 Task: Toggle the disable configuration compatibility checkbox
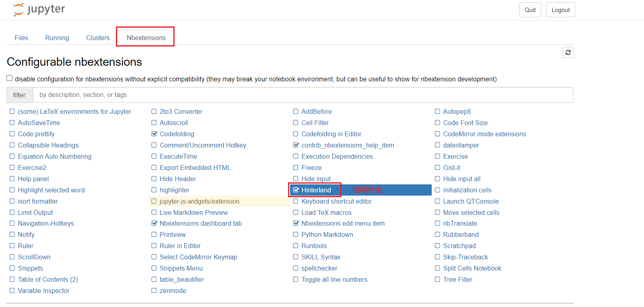click(10, 78)
